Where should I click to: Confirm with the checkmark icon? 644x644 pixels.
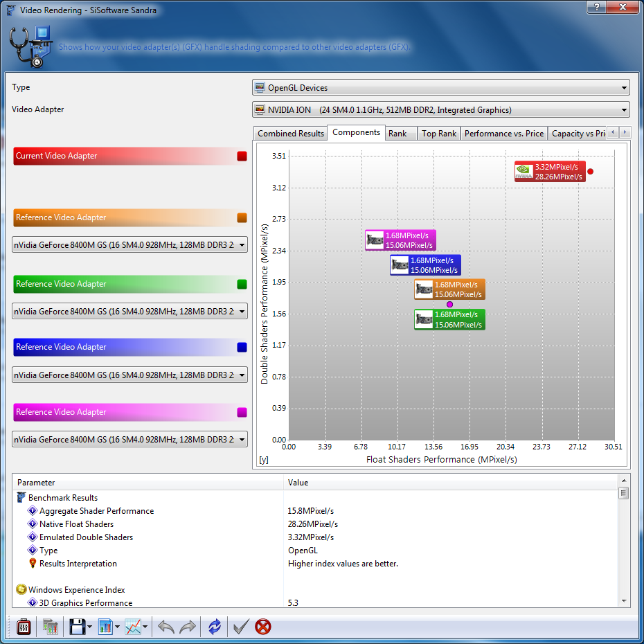point(241,627)
